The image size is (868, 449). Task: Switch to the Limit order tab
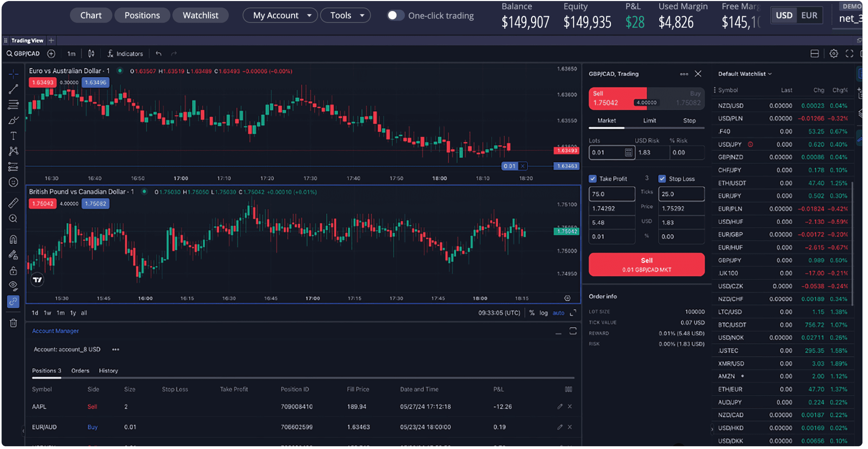coord(649,120)
